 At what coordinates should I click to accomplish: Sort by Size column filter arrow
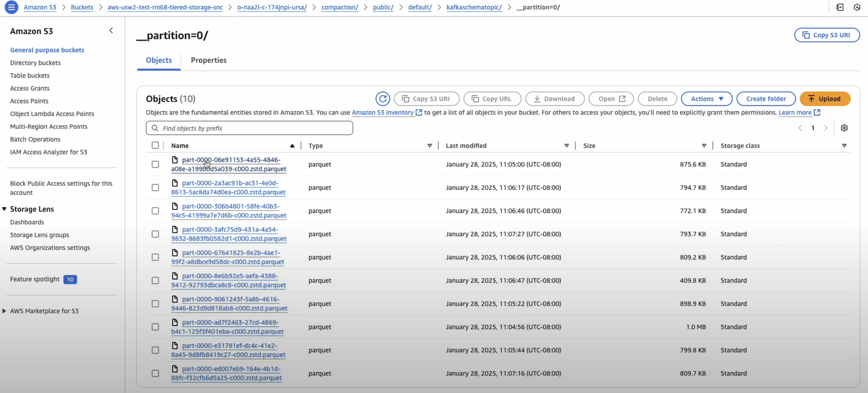click(704, 146)
